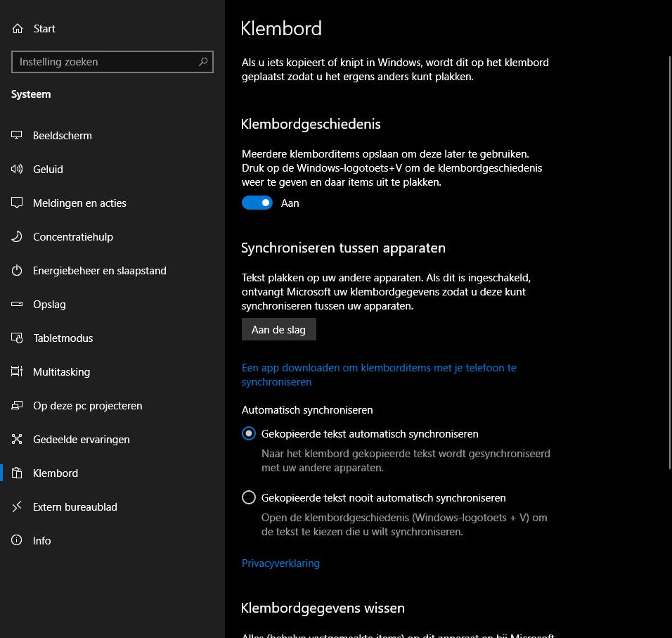The image size is (672, 638).
Task: Click the Tabletmodus icon
Action: (x=18, y=338)
